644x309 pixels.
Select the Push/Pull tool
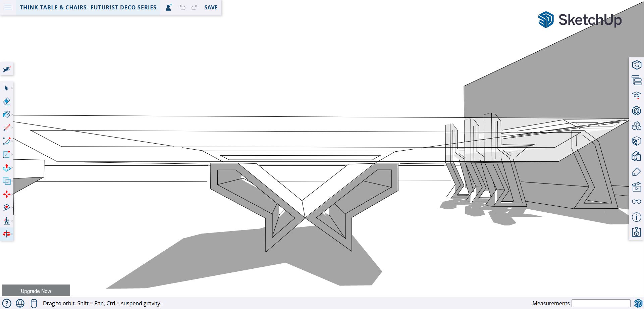click(x=6, y=168)
